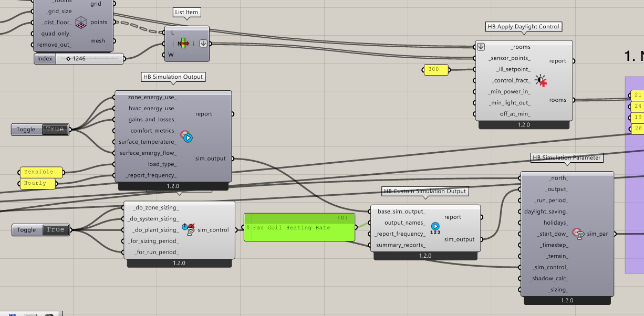
Task: Click the List Item title label
Action: pos(186,12)
